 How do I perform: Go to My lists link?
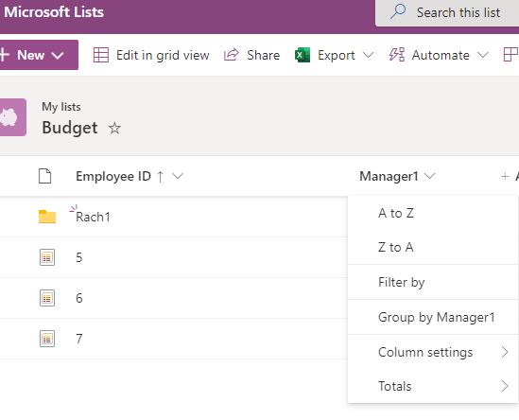pyautogui.click(x=61, y=107)
